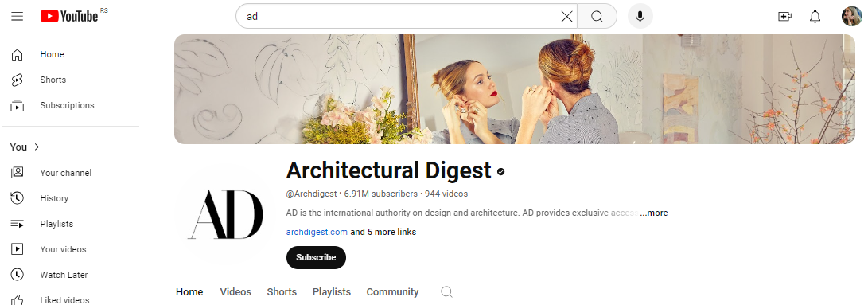Open the account avatar menu
Screen dimensions: 868x305
pos(851,17)
